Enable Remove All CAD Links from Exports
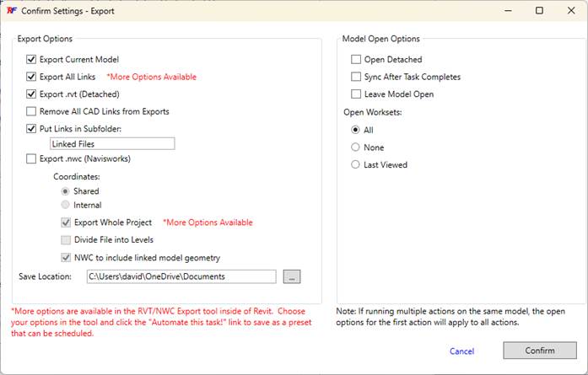The width and height of the screenshot is (588, 375). (32, 111)
